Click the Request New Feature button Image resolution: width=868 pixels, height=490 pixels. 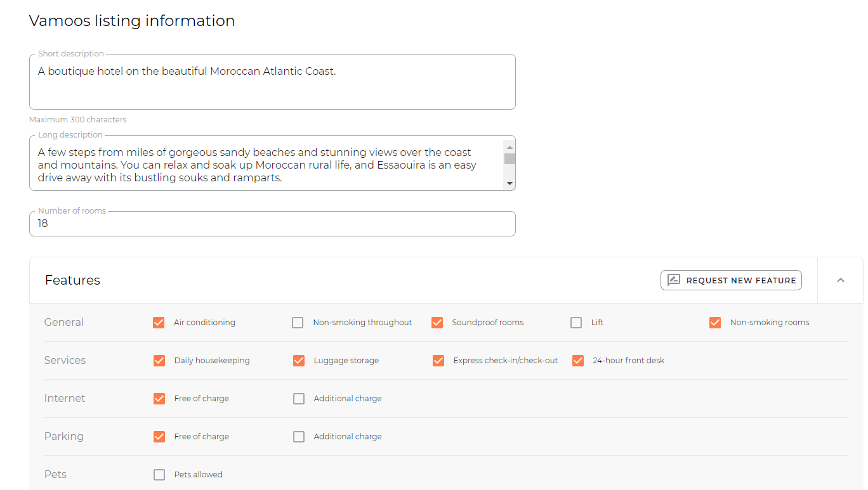tap(731, 280)
